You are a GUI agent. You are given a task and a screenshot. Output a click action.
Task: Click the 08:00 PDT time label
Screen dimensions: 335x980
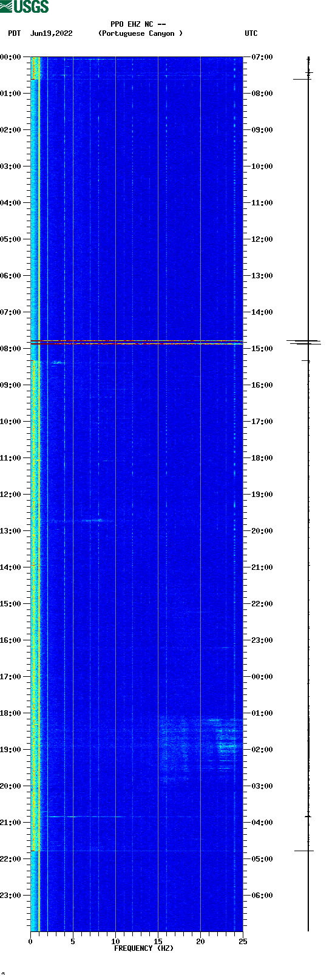point(10,348)
